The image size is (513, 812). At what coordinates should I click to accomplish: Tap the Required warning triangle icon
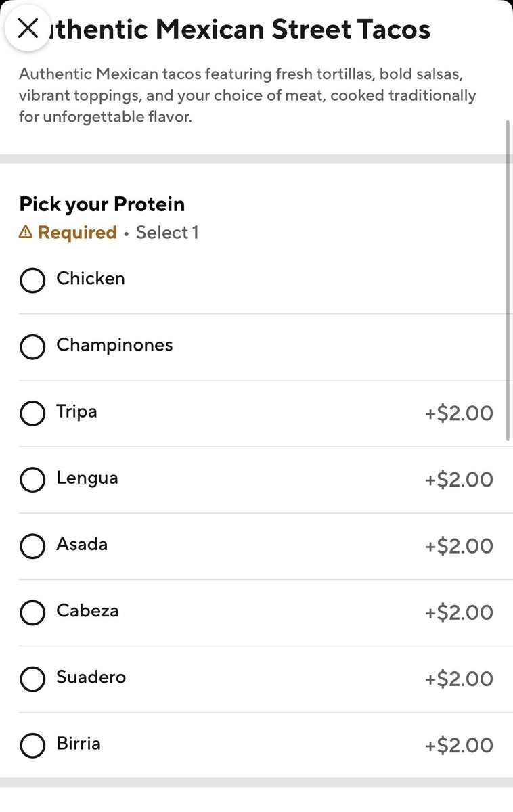[x=26, y=233]
